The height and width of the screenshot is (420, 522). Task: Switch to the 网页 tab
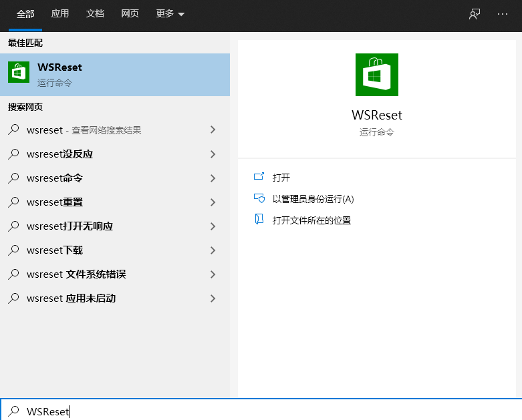click(x=130, y=13)
